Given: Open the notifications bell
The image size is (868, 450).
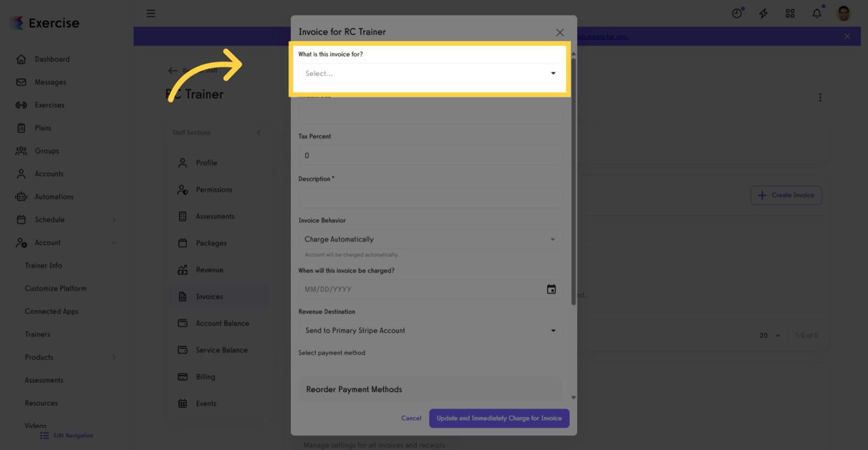Looking at the screenshot, I should [x=817, y=13].
